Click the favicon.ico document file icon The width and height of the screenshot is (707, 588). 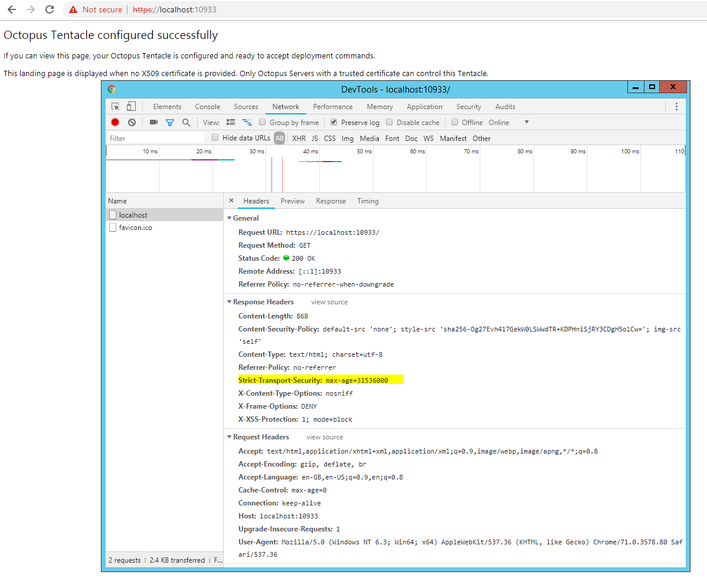113,228
